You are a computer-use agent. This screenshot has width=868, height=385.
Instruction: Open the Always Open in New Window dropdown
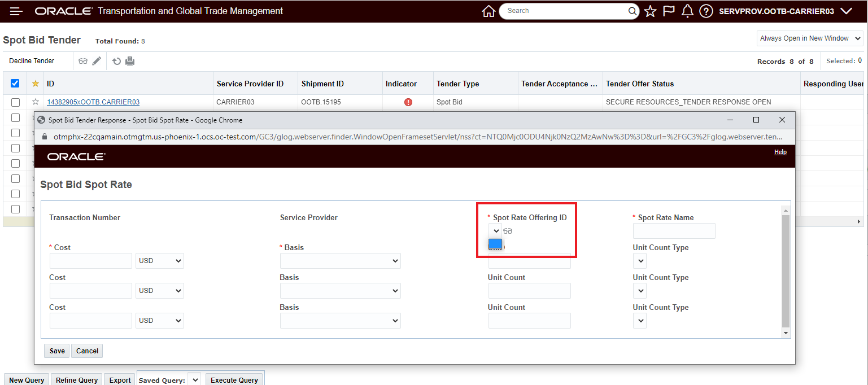(x=810, y=38)
